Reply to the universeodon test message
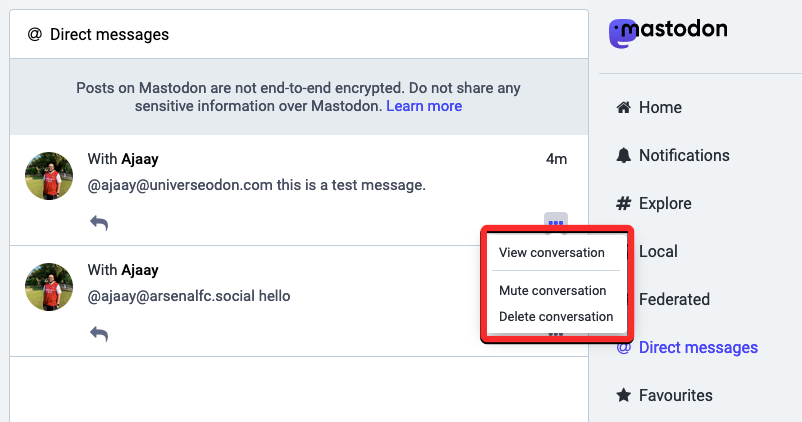 (99, 223)
